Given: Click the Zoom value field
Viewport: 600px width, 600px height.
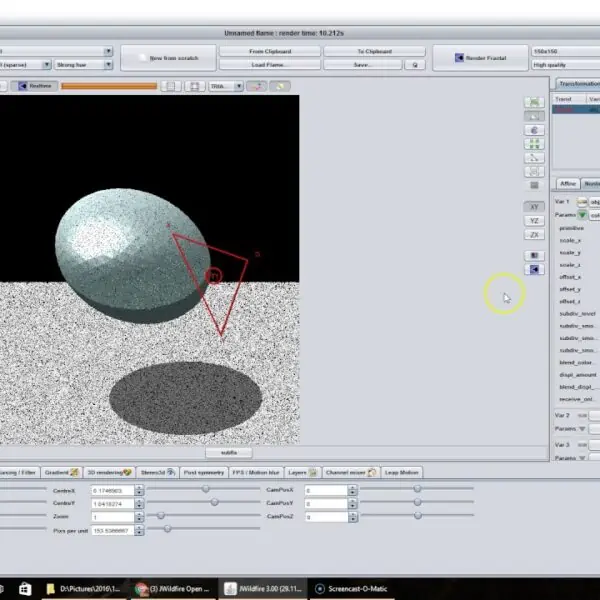Looking at the screenshot, I should coord(113,517).
